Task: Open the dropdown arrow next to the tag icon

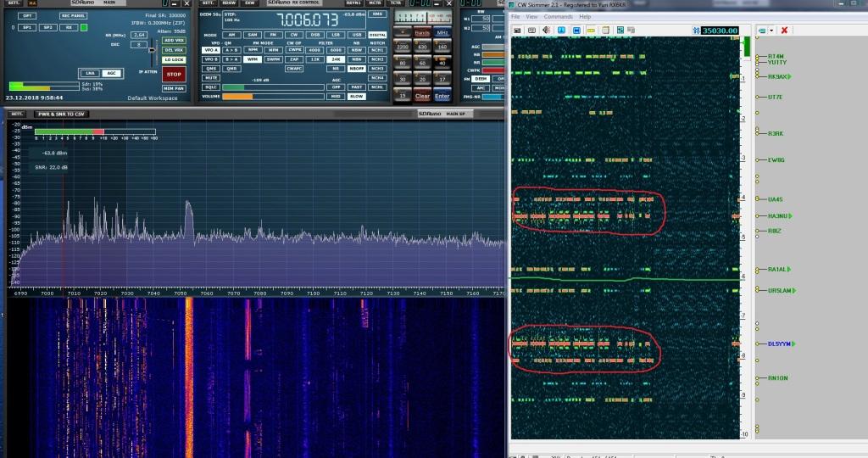Action: [771, 31]
